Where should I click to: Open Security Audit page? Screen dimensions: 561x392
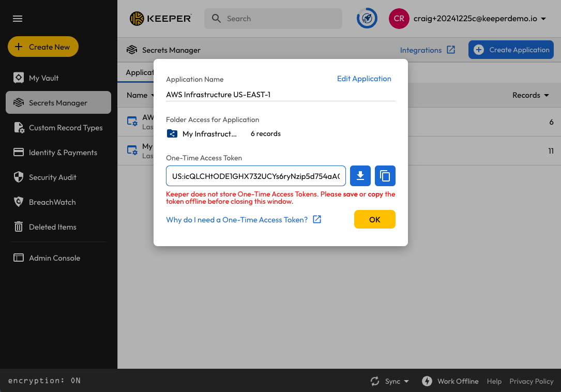coord(52,177)
